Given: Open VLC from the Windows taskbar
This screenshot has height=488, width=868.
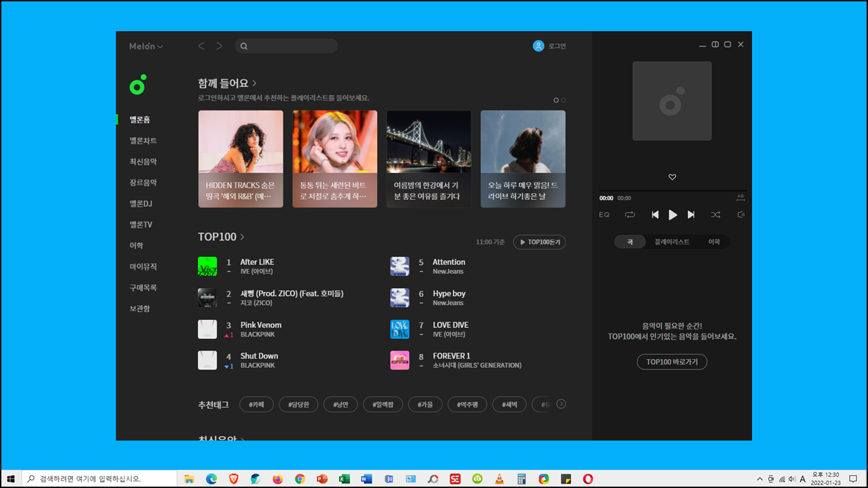Looking at the screenshot, I should tap(500, 479).
